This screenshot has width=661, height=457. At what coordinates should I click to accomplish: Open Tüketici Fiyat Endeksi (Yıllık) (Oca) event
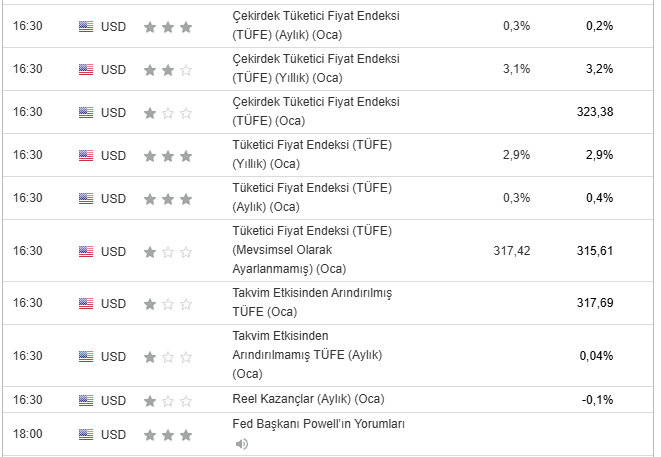point(311,155)
